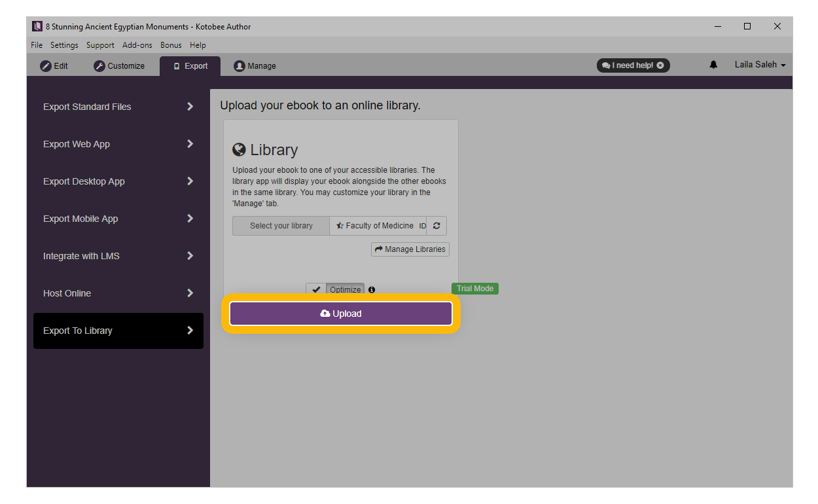Switch to the Manage tab
The width and height of the screenshot is (818, 504).
tap(255, 66)
